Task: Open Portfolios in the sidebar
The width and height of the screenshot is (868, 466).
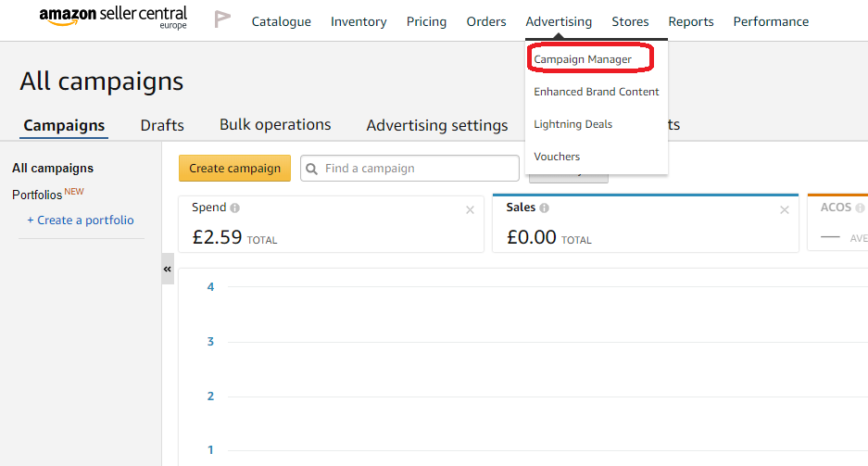Action: [37, 195]
